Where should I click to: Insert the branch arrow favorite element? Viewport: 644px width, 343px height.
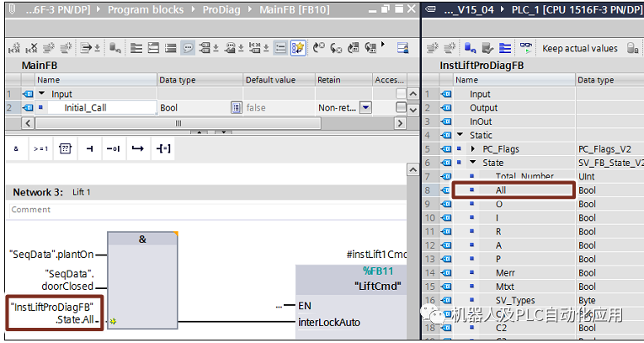137,148
